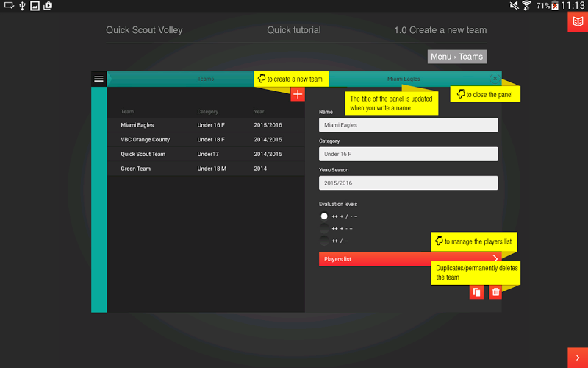Viewport: 588px width, 368px height.
Task: Click the Team column header
Action: point(127,112)
